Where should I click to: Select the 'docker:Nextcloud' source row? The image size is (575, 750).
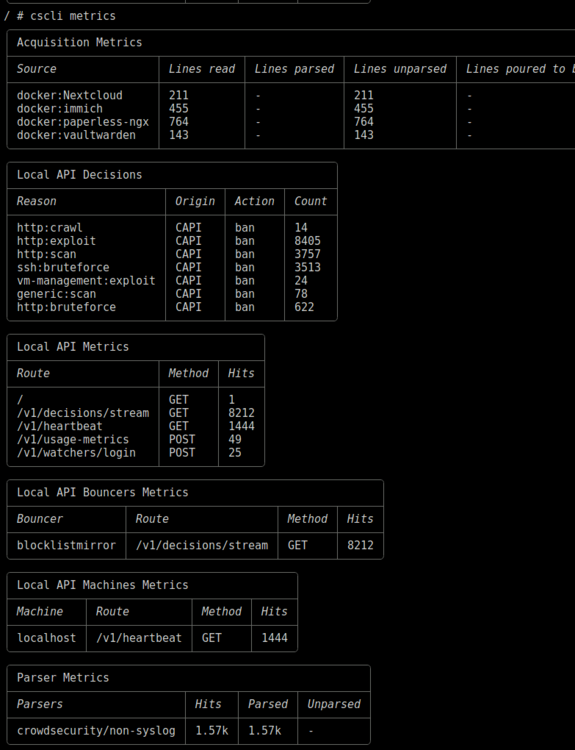[x=70, y=95]
